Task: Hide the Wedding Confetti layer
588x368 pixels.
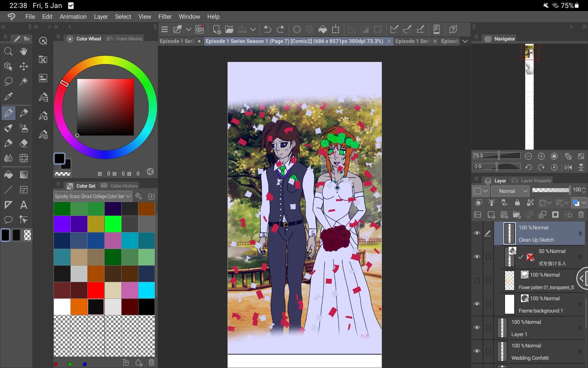Action: [477, 351]
